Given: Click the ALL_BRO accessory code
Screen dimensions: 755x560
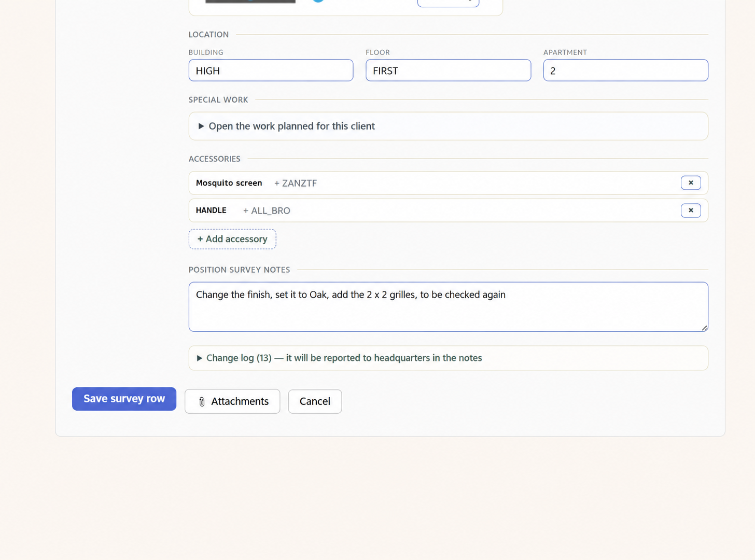Looking at the screenshot, I should (267, 211).
